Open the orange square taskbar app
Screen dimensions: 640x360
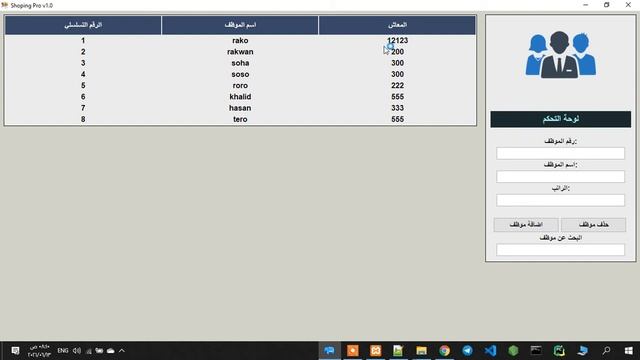coord(353,351)
